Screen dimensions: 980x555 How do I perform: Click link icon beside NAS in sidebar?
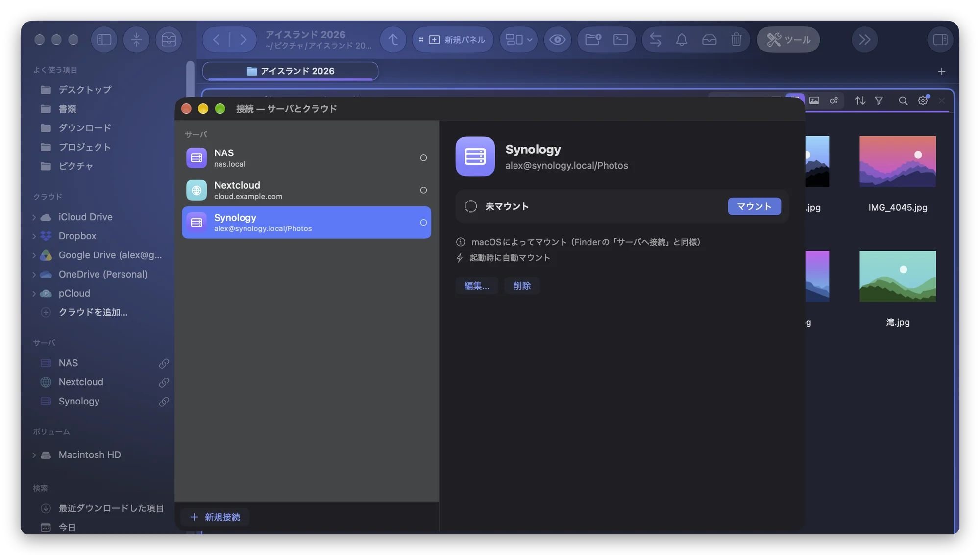[164, 363]
